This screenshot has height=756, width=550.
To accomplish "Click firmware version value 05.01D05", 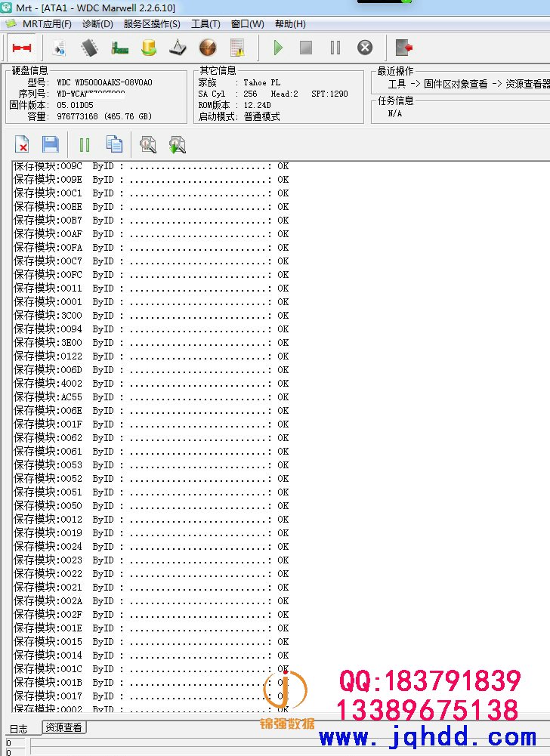I will point(76,105).
